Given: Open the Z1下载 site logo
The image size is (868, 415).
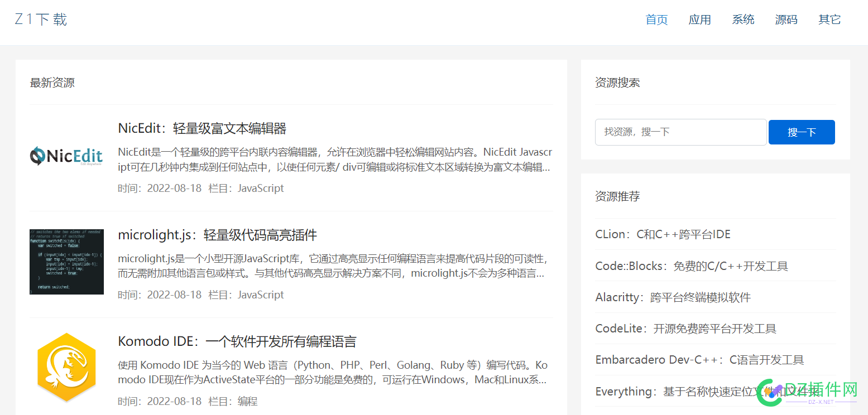Looking at the screenshot, I should coord(41,20).
